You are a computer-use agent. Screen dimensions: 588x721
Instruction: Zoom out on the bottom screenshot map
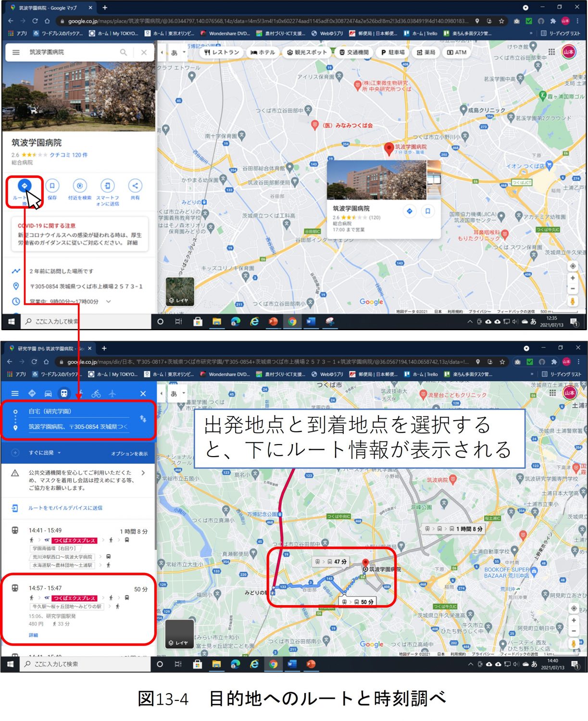(574, 631)
